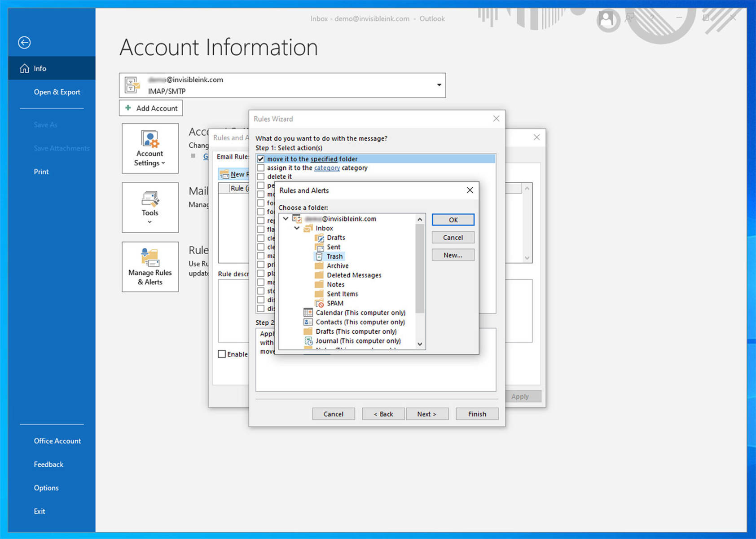
Task: Click Finish in Rules Wizard
Action: [477, 414]
